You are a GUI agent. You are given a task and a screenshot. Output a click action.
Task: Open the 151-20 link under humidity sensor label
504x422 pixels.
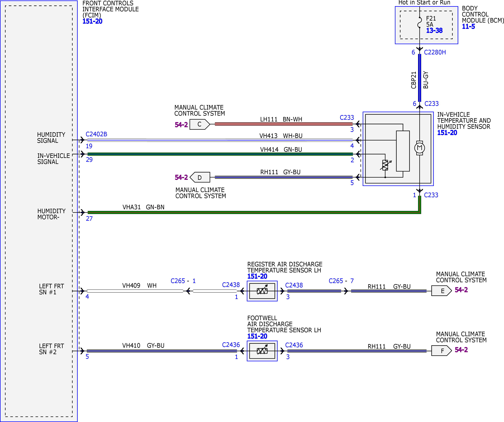point(447,133)
